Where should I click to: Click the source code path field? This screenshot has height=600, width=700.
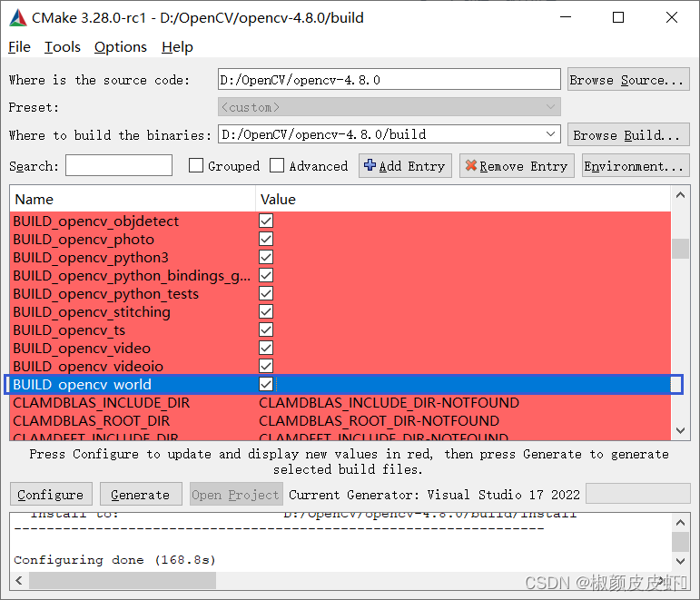(x=389, y=80)
